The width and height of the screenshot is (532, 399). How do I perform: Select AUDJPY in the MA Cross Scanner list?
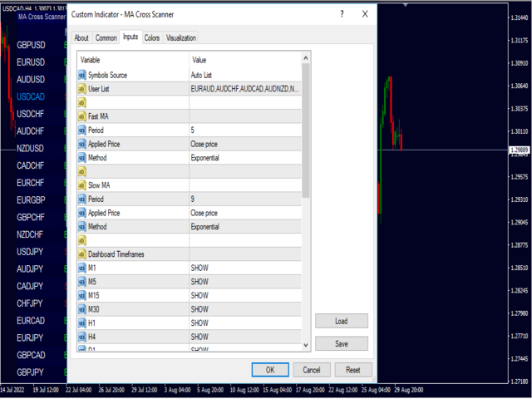coord(30,269)
